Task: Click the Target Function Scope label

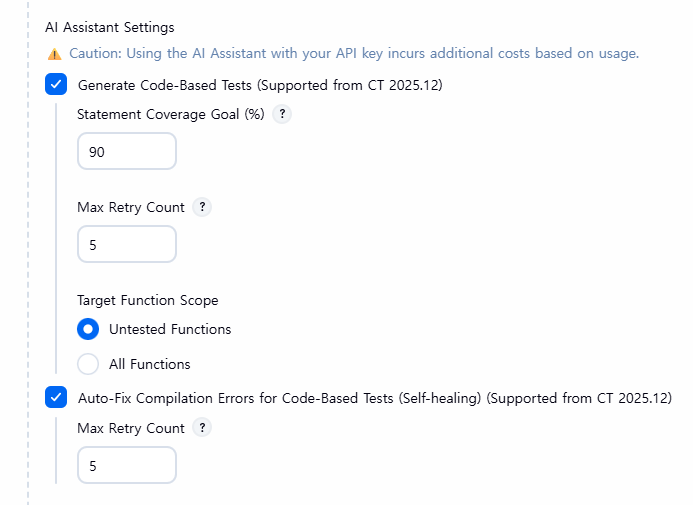Action: click(148, 300)
